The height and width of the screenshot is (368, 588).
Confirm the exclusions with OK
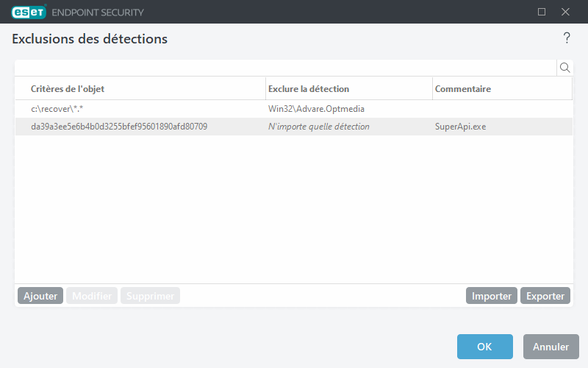pyautogui.click(x=484, y=347)
